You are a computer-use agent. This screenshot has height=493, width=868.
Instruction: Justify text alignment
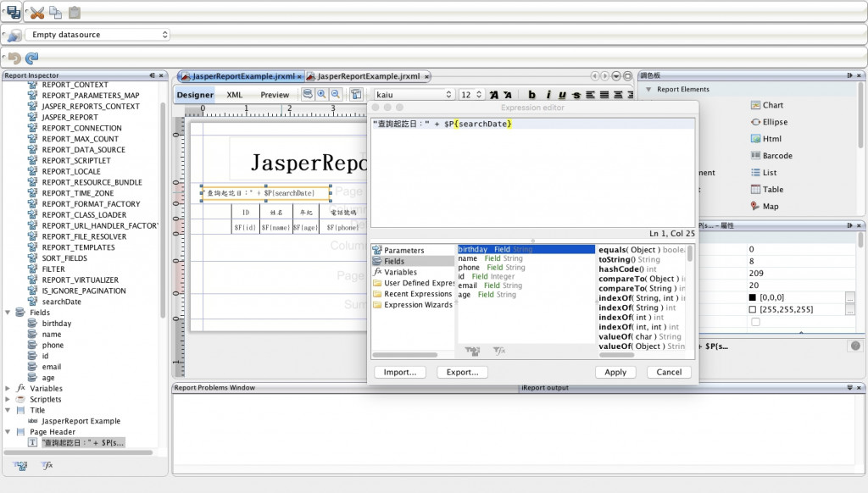click(x=604, y=95)
